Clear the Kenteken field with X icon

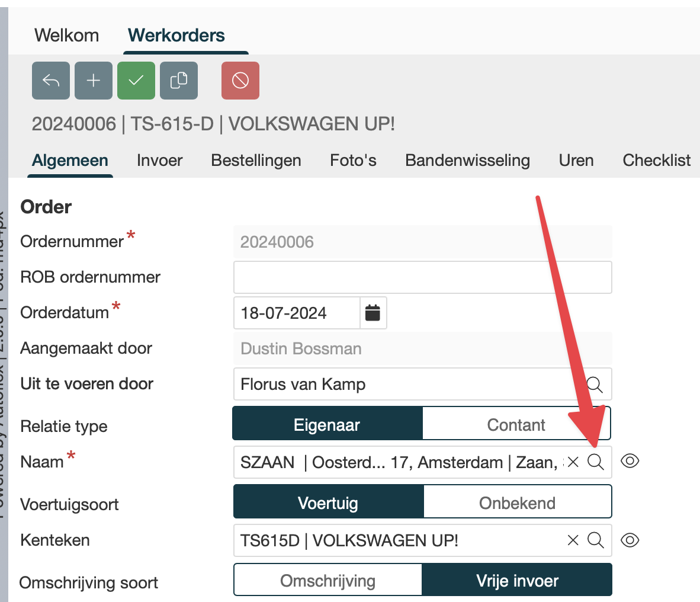pos(573,540)
